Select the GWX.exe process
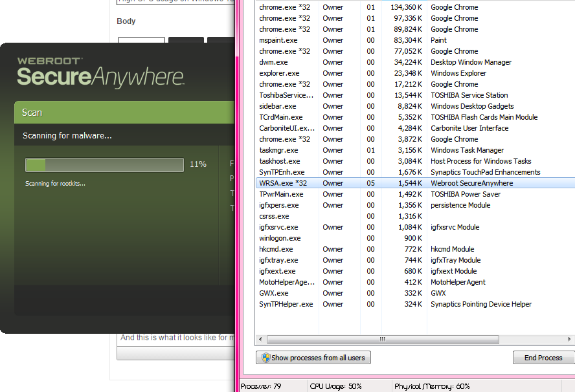Image resolution: width=575 pixels, height=392 pixels. tap(415, 293)
